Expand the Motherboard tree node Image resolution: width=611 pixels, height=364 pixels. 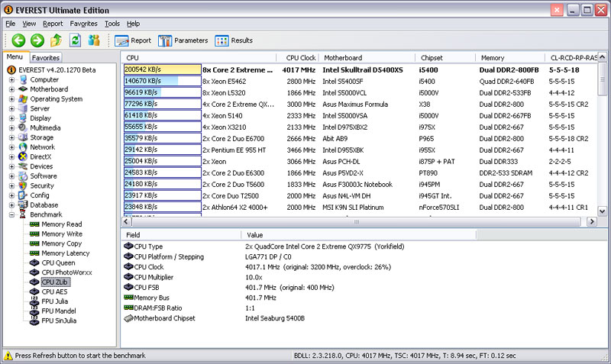[11, 89]
